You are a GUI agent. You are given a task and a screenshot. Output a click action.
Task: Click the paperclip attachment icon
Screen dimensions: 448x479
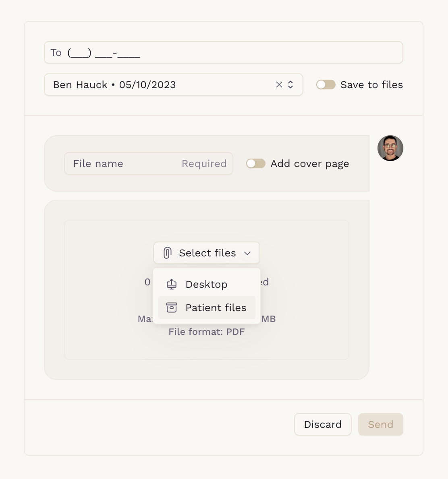click(167, 253)
